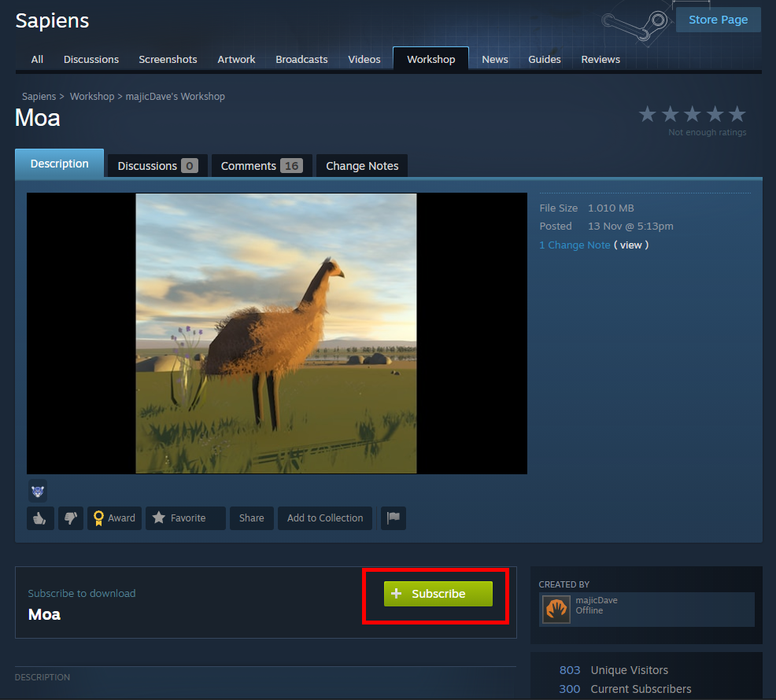The height and width of the screenshot is (700, 776).
Task: Click the Moa preview image
Action: 276,333
